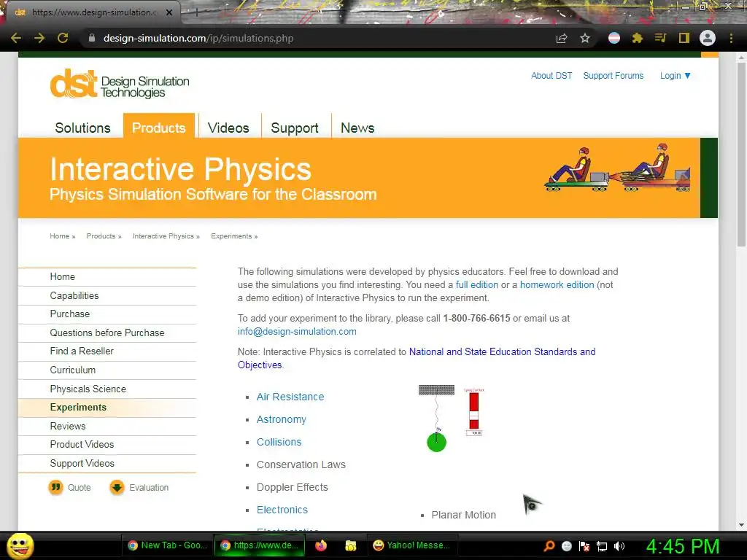
Task: Click the Evaluation download arrow icon
Action: click(x=117, y=487)
